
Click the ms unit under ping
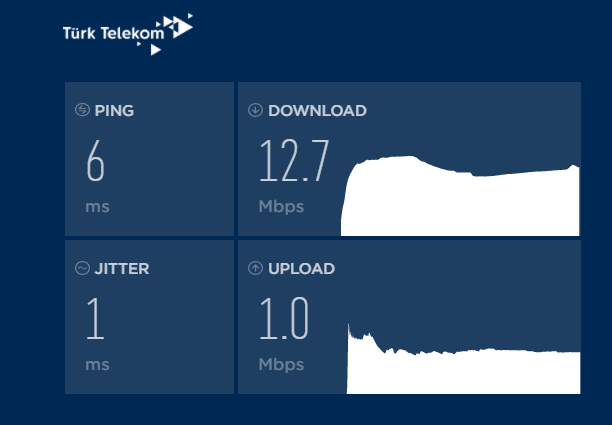pos(97,207)
